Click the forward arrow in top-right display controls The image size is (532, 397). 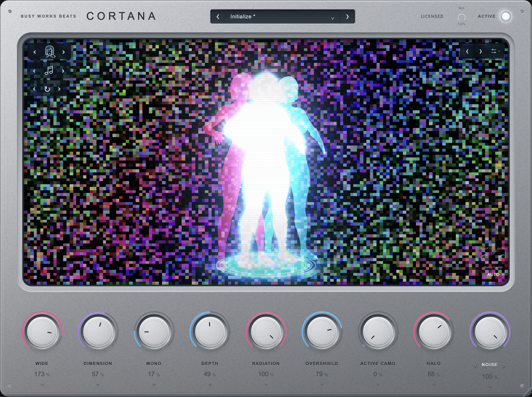pos(481,51)
